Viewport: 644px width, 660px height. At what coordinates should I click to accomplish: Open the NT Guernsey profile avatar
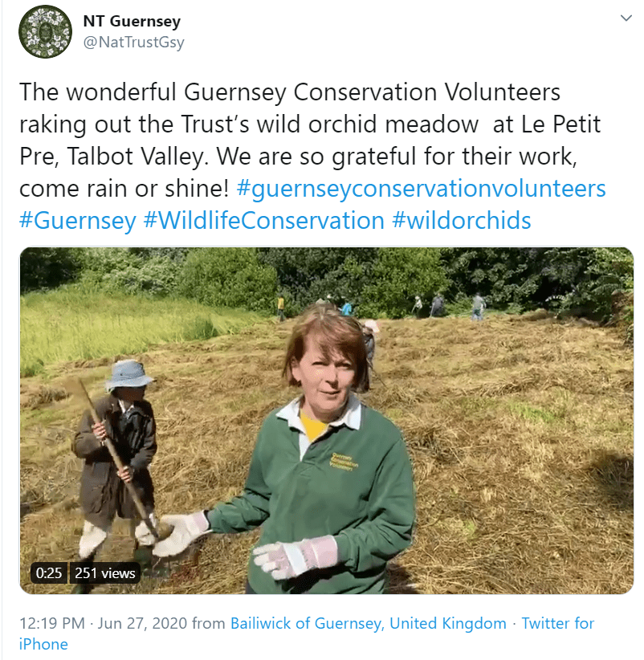45,32
